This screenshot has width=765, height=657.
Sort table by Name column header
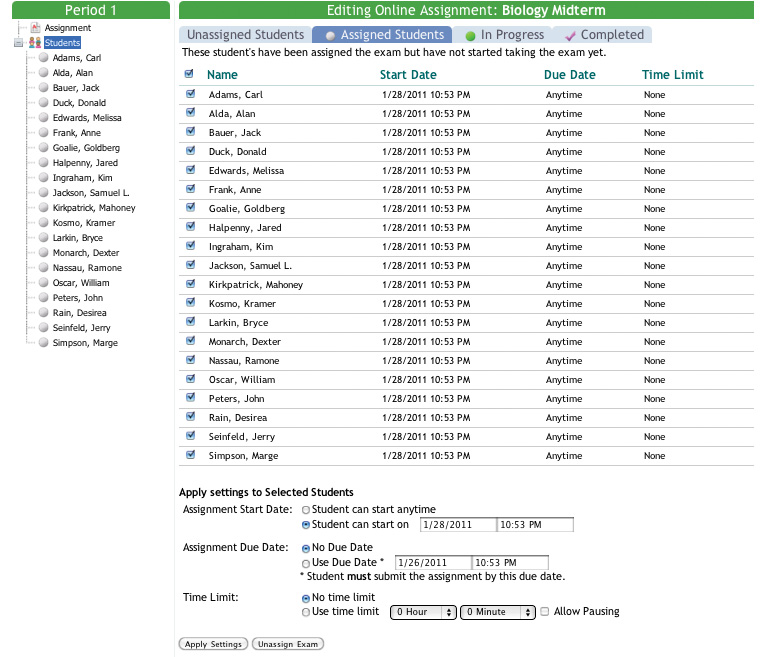pyautogui.click(x=222, y=75)
